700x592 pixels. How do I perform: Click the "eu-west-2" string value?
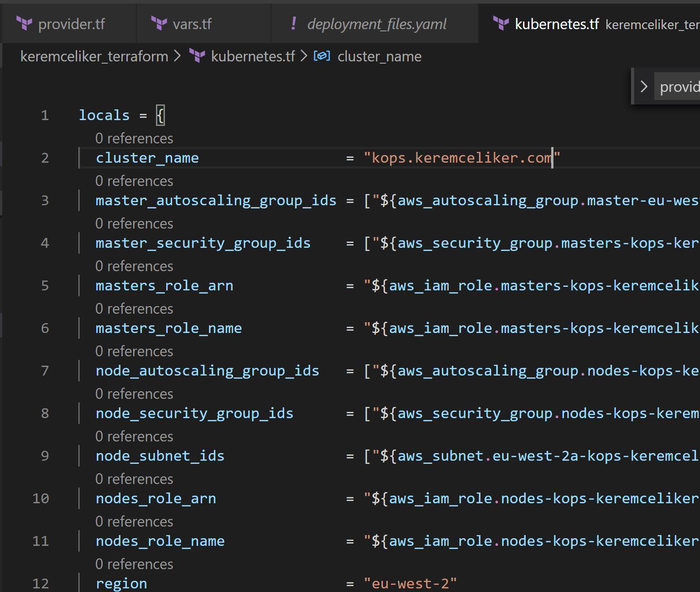(x=410, y=583)
